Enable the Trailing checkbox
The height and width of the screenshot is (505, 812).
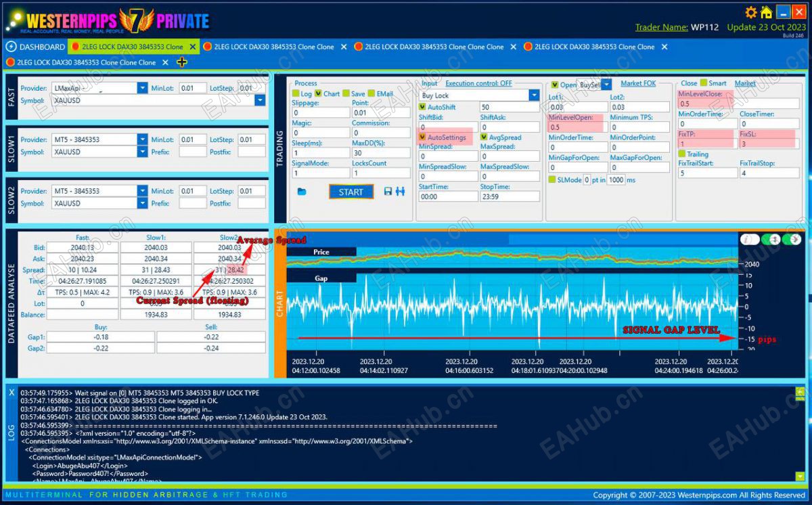(682, 154)
